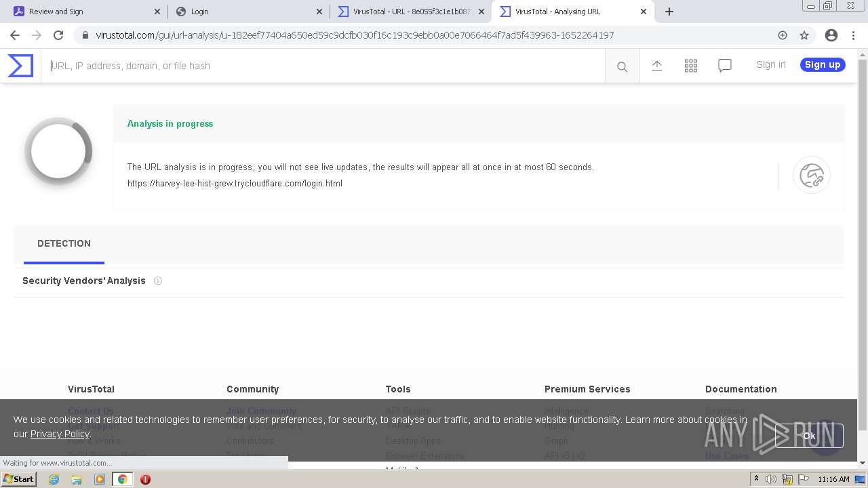Click the Premium Services footer heading
Screen dimensions: 868x488
coord(587,389)
